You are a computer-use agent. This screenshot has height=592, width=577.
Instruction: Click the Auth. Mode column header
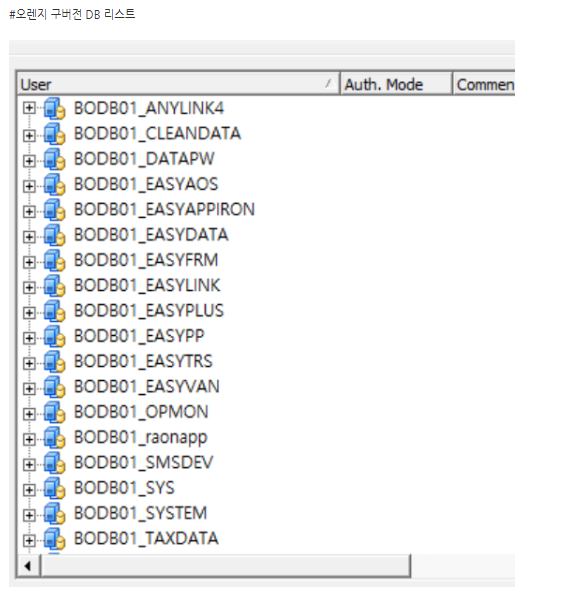point(396,84)
